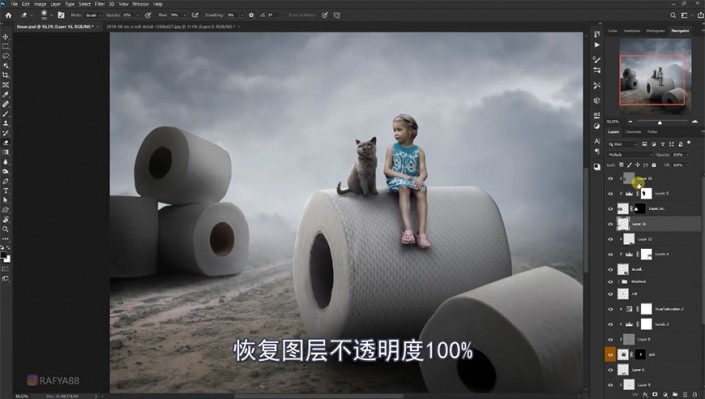Hide the selected Layer 16

pyautogui.click(x=610, y=224)
